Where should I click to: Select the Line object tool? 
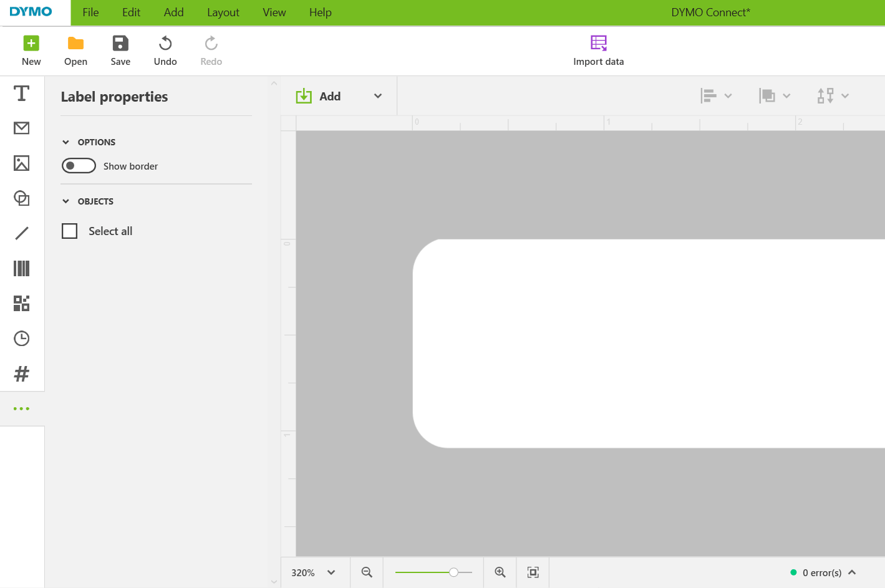click(22, 233)
